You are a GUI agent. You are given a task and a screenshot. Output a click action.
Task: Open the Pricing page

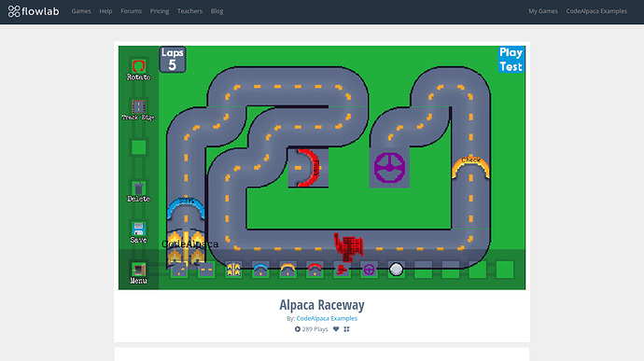coord(160,11)
